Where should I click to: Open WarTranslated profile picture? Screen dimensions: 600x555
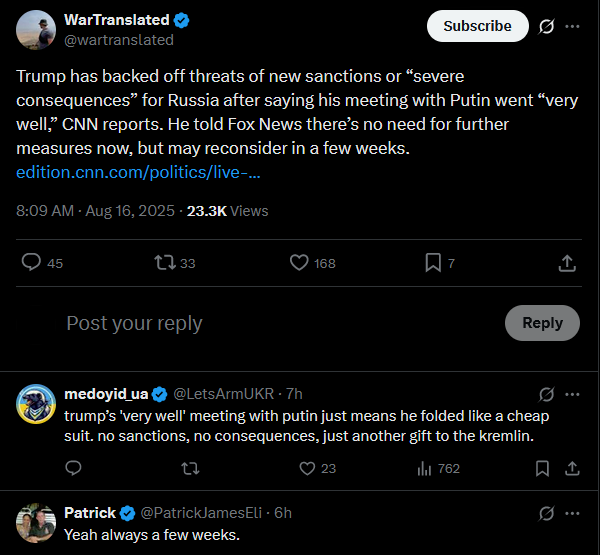[x=35, y=30]
